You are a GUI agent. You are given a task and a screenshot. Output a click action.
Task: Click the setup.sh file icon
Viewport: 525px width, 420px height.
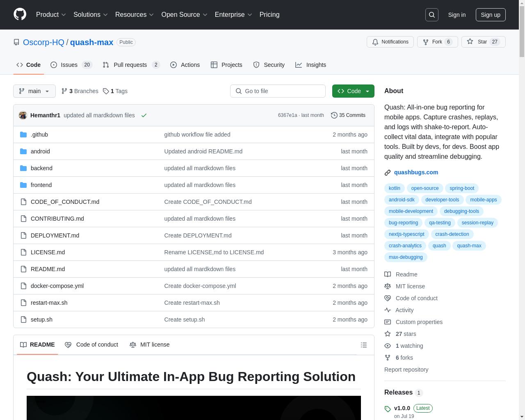pyautogui.click(x=23, y=320)
